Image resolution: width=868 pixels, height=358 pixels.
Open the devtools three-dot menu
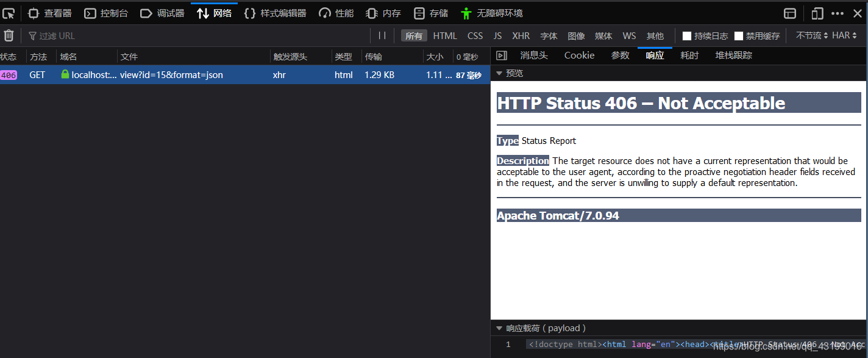(838, 13)
